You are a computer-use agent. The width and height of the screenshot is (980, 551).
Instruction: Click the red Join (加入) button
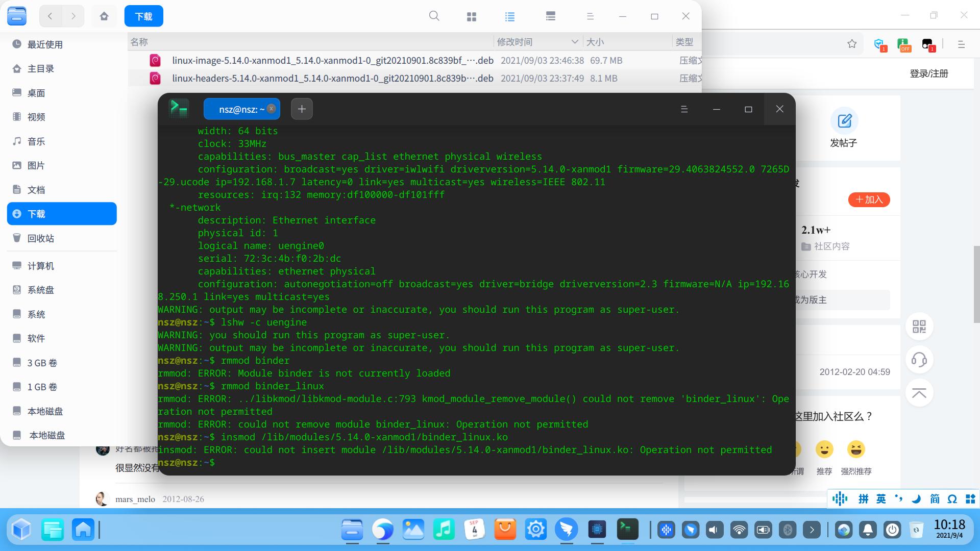point(869,199)
